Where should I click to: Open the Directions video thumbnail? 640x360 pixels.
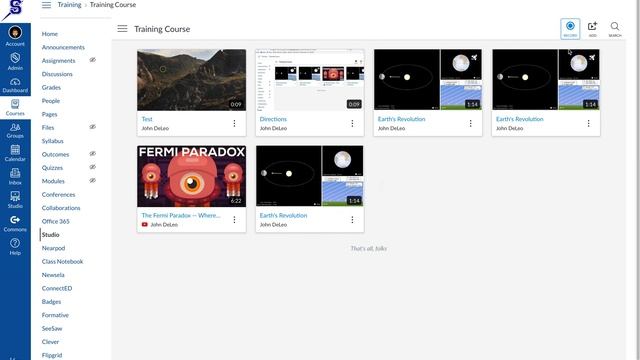pyautogui.click(x=310, y=80)
